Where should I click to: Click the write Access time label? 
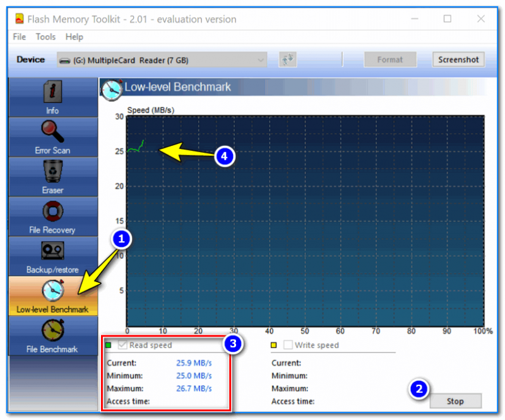point(293,401)
